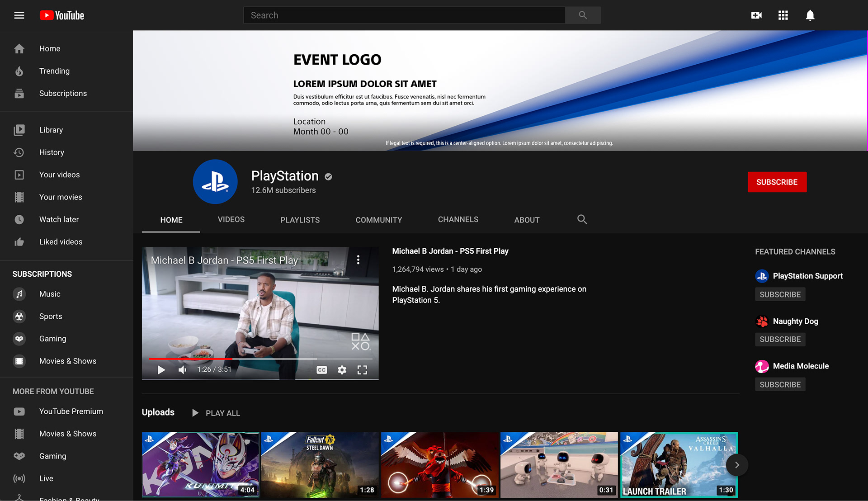This screenshot has height=501, width=868.
Task: Play all uploads
Action: click(216, 413)
